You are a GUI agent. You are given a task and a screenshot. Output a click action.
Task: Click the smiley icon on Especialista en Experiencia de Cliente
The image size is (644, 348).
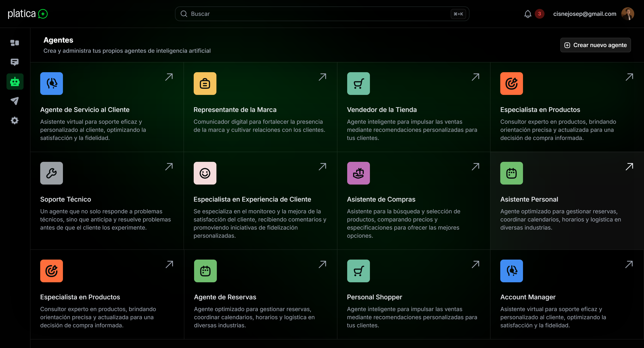pos(205,173)
